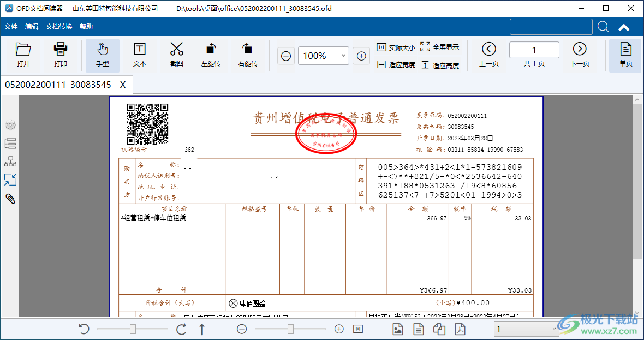
Task: Click the 肆佰圆整 amount in words
Action: click(x=252, y=303)
